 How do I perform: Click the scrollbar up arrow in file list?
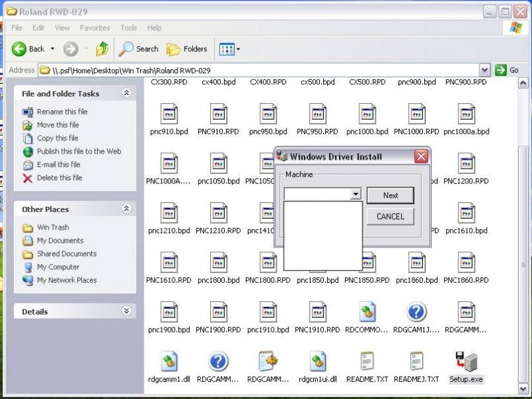pyautogui.click(x=523, y=82)
